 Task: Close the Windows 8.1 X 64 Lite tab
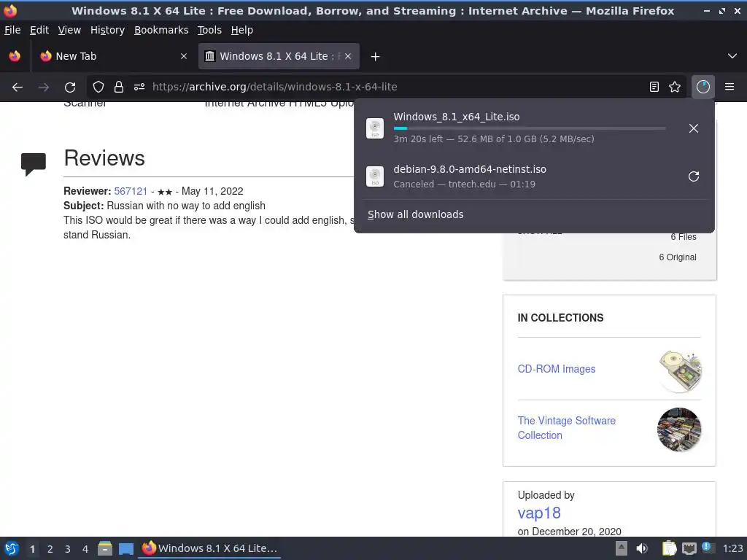coord(348,56)
